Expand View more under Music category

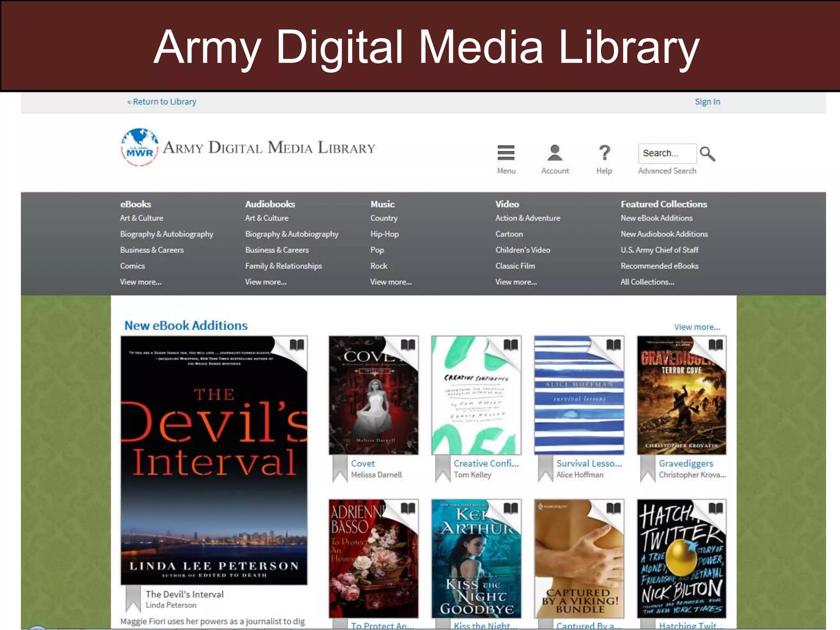[x=391, y=282]
